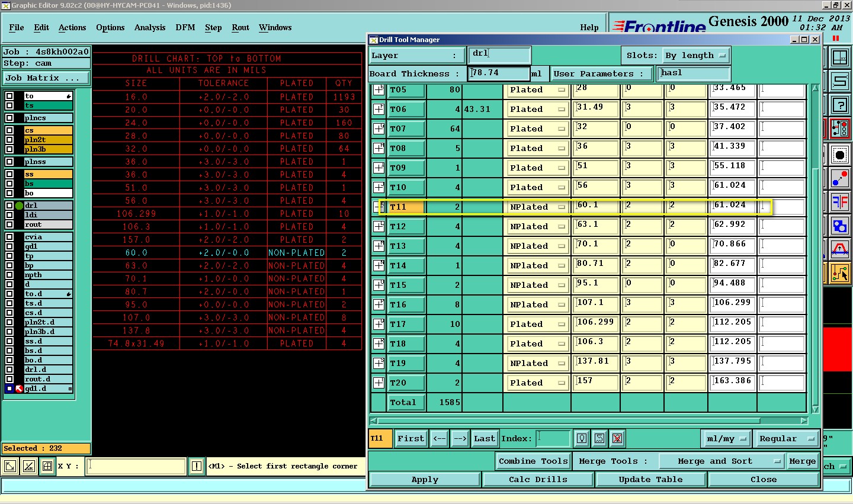The width and height of the screenshot is (853, 504).
Task: Enable the checkbox beside layer cs
Action: coord(9,130)
